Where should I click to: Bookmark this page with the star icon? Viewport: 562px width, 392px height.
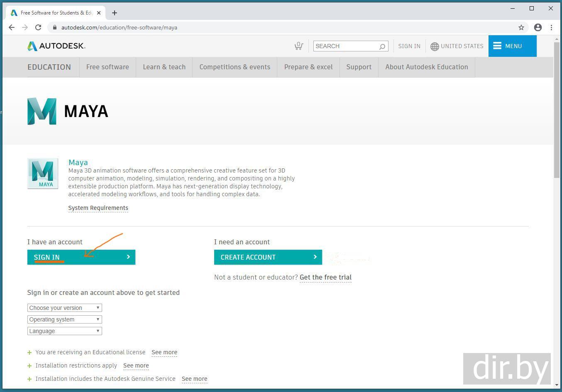(521, 27)
